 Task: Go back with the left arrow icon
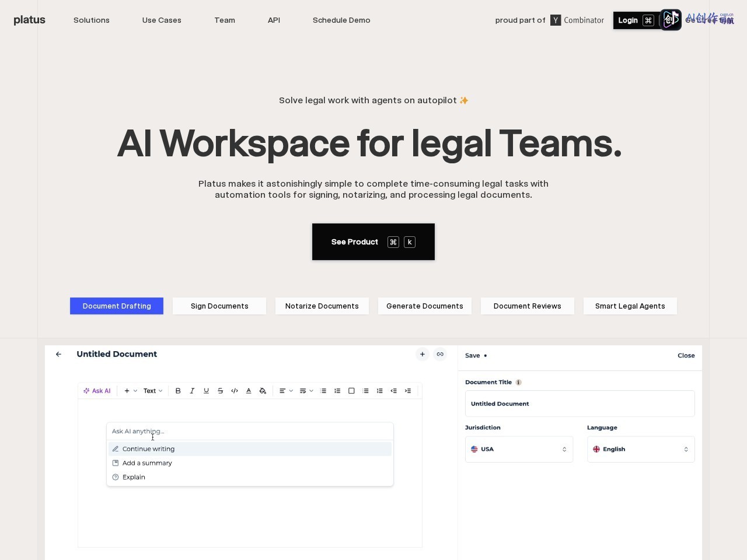pyautogui.click(x=58, y=354)
